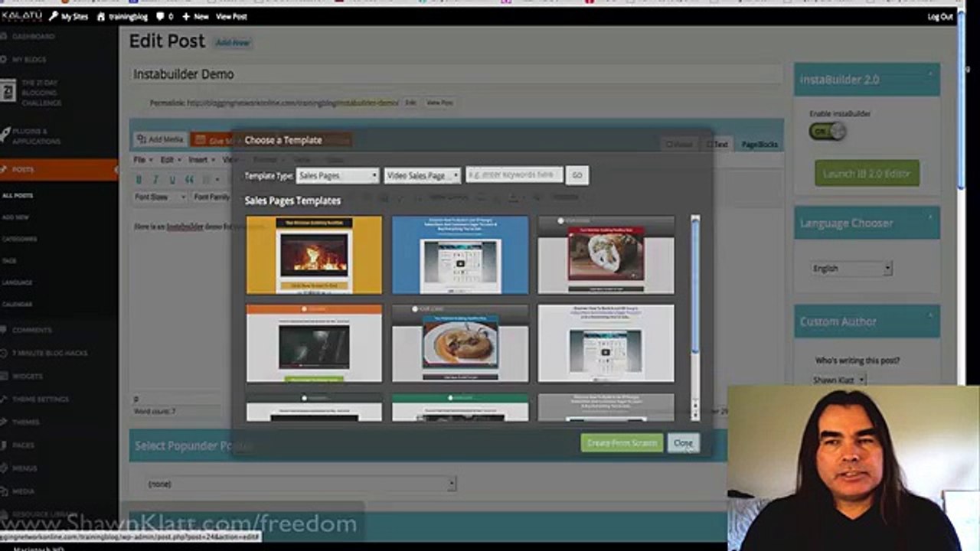Open the Theme Settings sidebar icon
980x551 pixels.
[x=5, y=399]
